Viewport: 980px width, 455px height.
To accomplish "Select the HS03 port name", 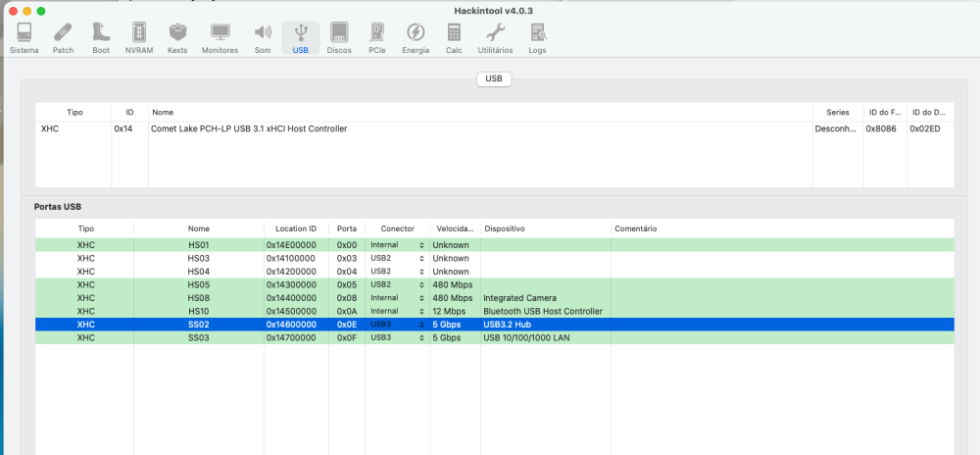I will click(199, 258).
